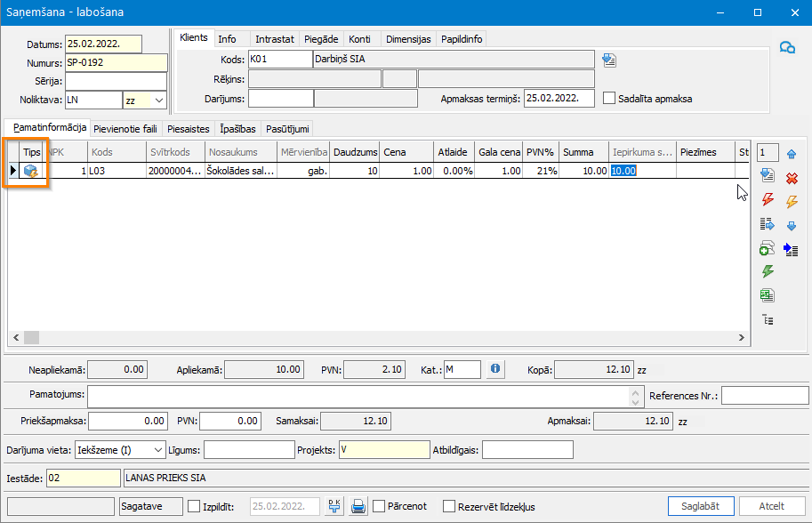Expand the Darījuma vieta dropdown
Viewport: 812px width, 523px height.
coord(159,450)
